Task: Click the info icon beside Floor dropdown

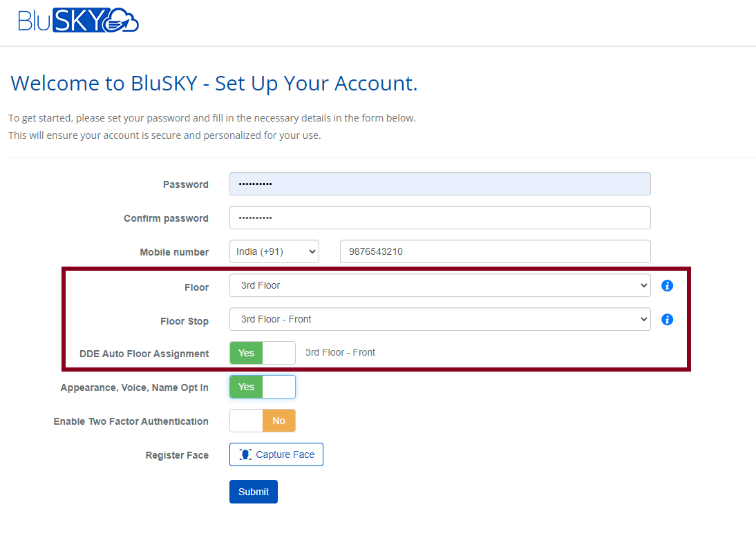Action: (667, 286)
